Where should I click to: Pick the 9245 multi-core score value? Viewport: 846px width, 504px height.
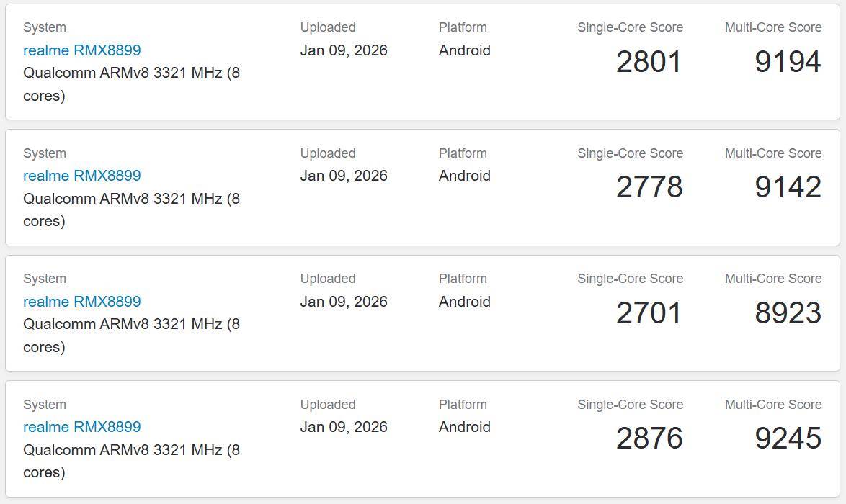coord(788,438)
